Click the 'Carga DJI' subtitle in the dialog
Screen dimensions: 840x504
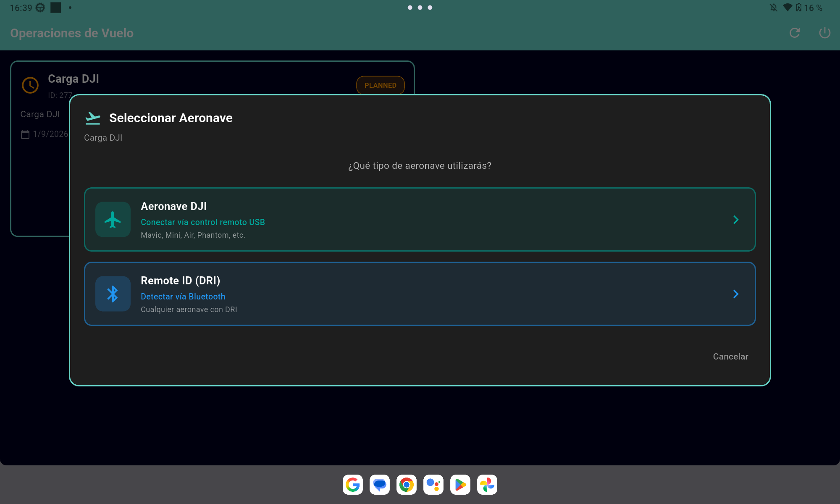103,138
